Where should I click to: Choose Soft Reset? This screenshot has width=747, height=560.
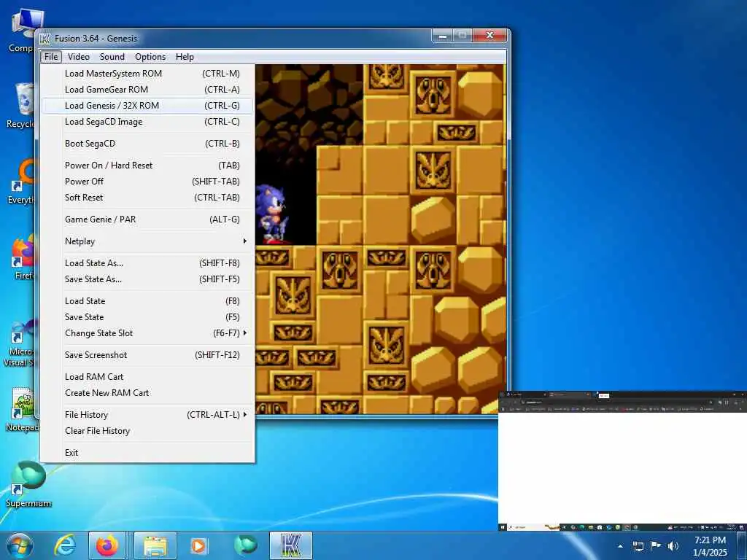click(147, 198)
